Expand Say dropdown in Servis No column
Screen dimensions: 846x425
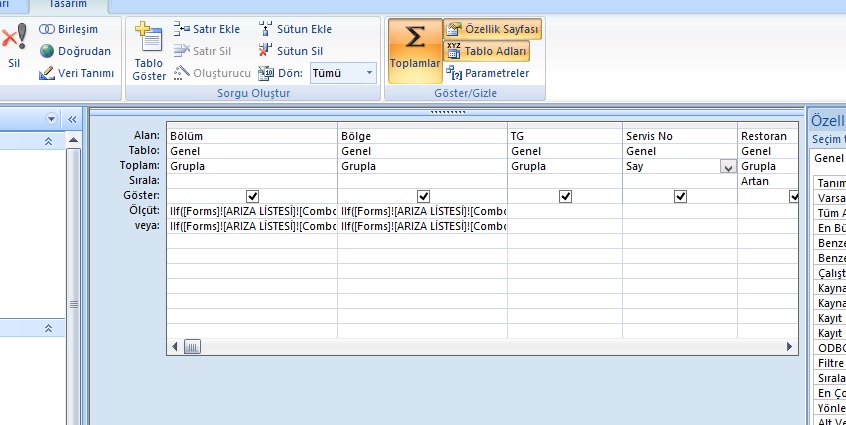(727, 167)
